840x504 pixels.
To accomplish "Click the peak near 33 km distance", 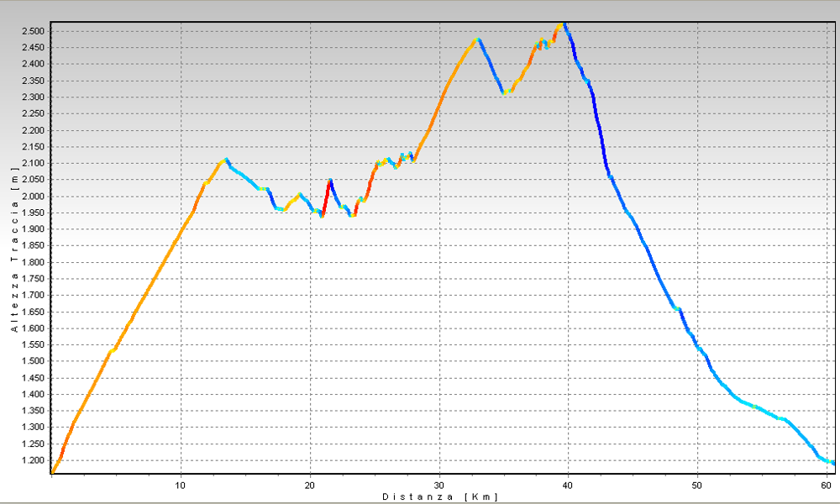I will pyautogui.click(x=478, y=39).
